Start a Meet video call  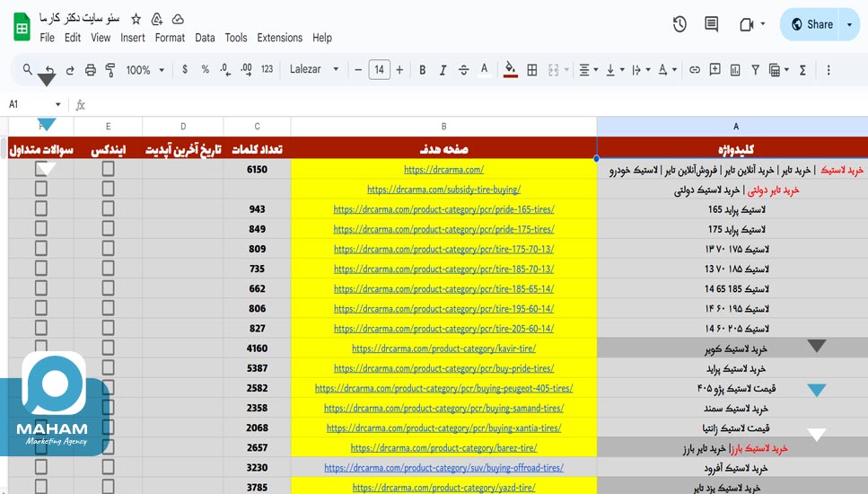pos(747,24)
